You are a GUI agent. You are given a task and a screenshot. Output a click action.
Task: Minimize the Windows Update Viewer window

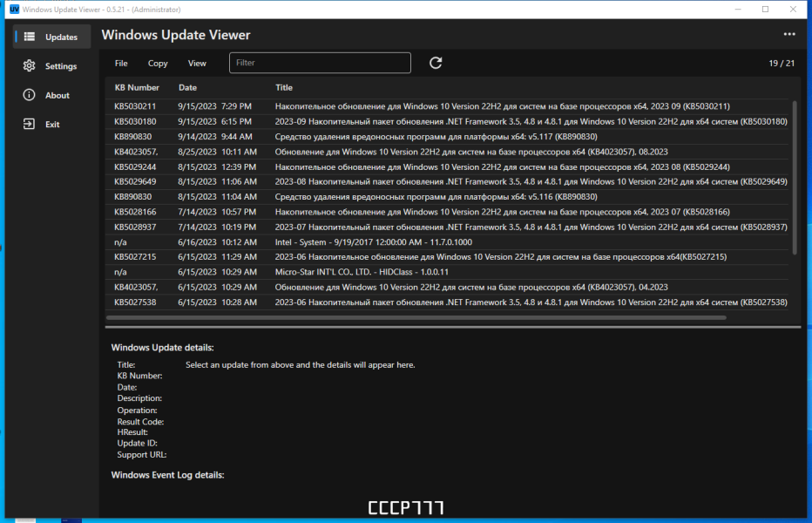click(x=738, y=10)
